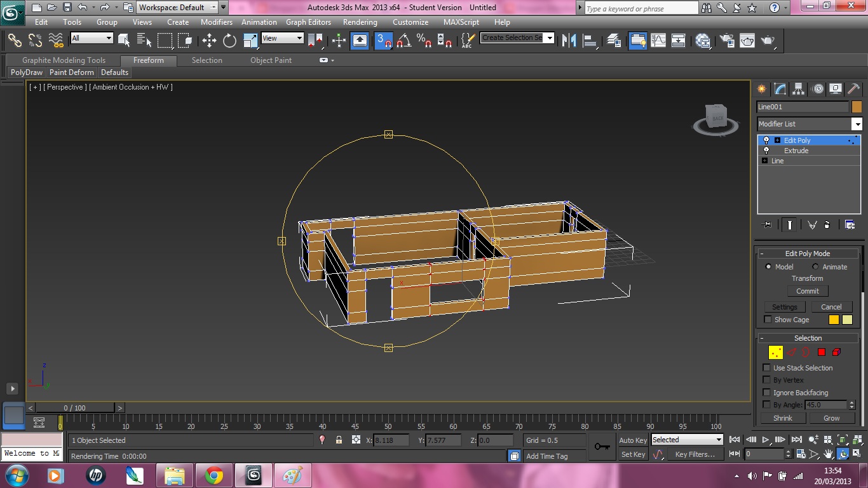Switch to the PolyDraw tab

click(x=26, y=72)
